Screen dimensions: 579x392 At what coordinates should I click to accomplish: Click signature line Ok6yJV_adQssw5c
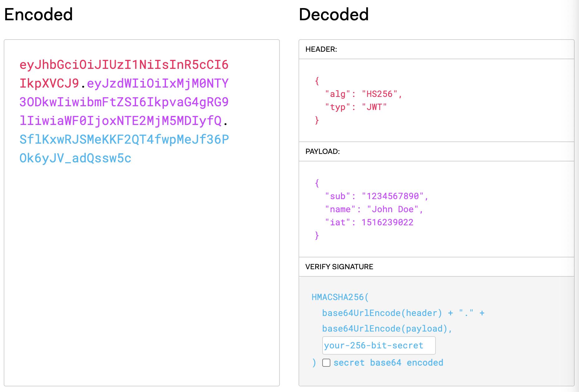point(75,158)
